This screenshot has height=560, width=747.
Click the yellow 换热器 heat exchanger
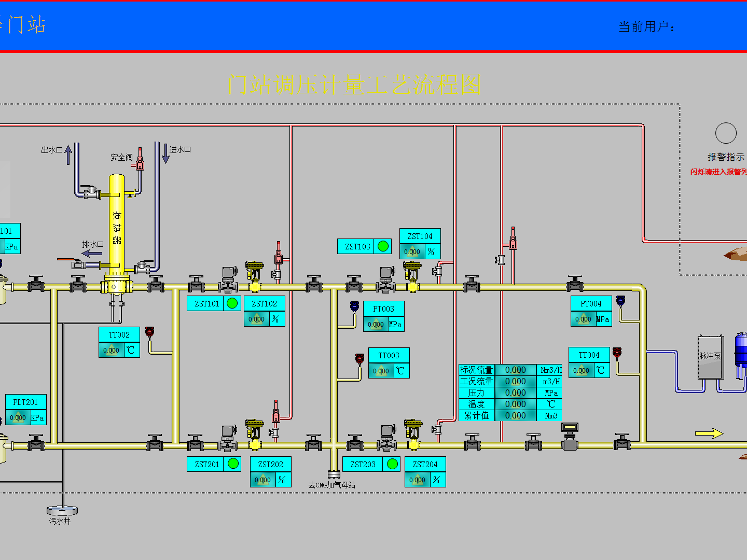click(117, 228)
